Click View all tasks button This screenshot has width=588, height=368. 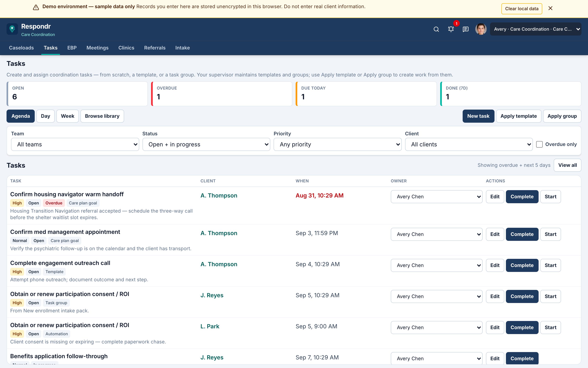[567, 165]
